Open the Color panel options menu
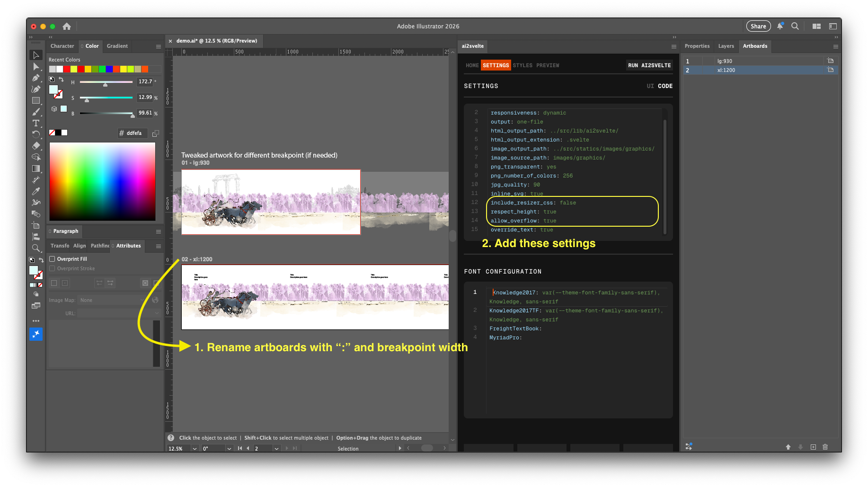868x487 pixels. coord(159,46)
